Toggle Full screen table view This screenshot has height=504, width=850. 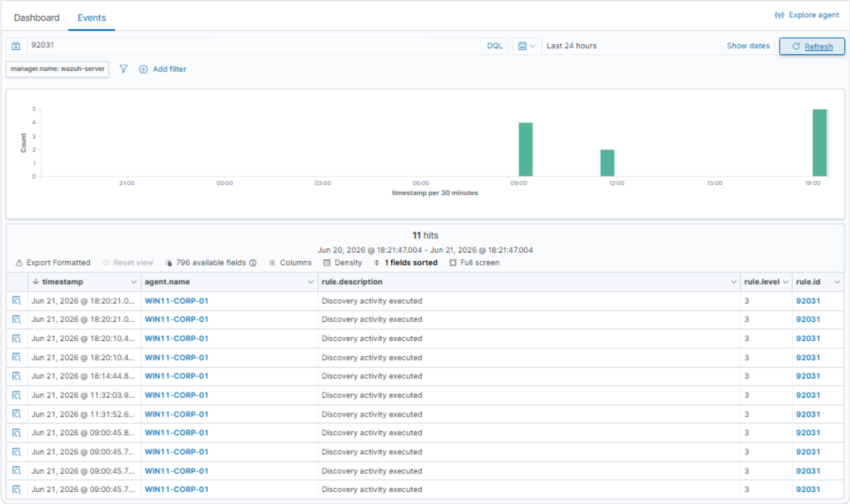pyautogui.click(x=474, y=263)
